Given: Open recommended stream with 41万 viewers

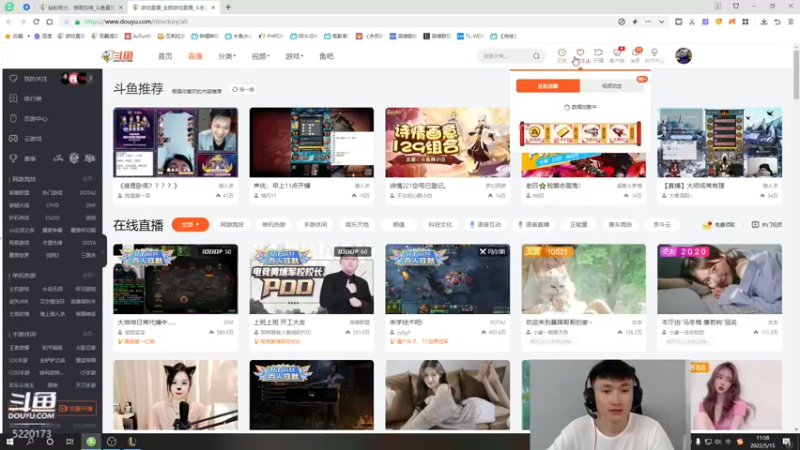Looking at the screenshot, I should click(x=175, y=142).
